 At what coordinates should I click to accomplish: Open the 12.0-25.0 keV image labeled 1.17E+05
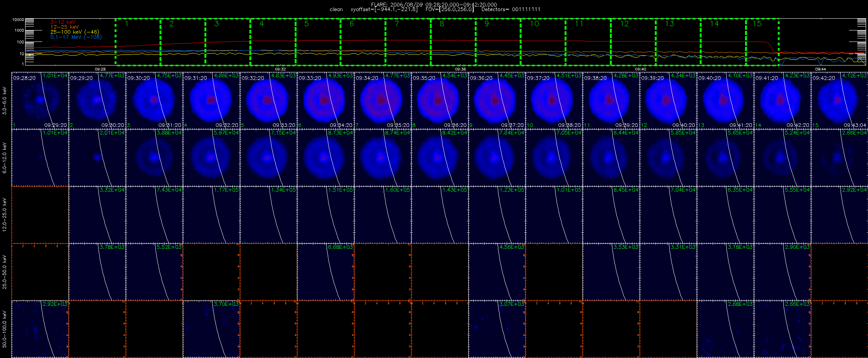point(212,215)
